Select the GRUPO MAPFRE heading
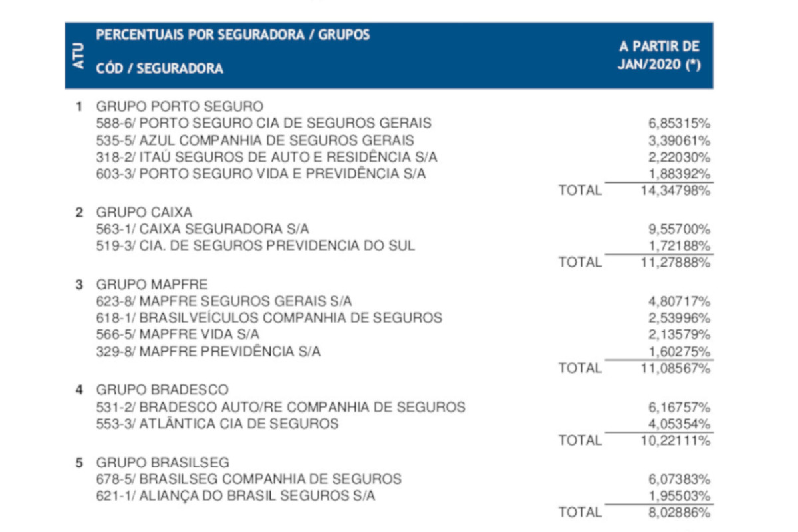Viewport: 798px width, 532px height. (x=152, y=285)
